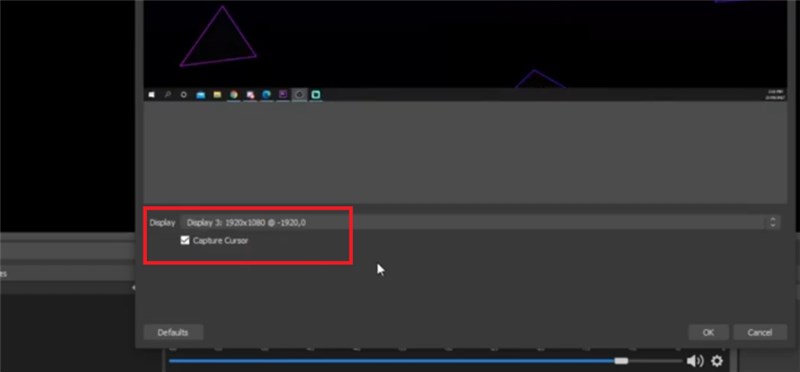Click the Edge icon in the preview taskbar

266,94
